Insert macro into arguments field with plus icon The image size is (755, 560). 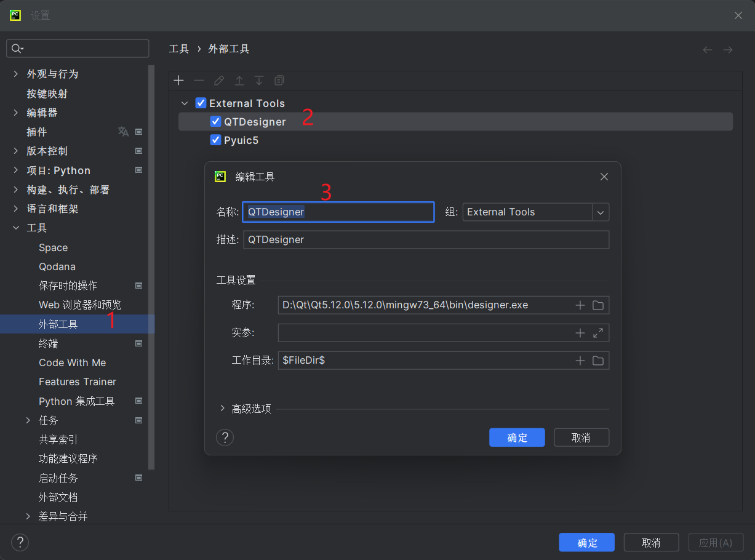pyautogui.click(x=580, y=333)
